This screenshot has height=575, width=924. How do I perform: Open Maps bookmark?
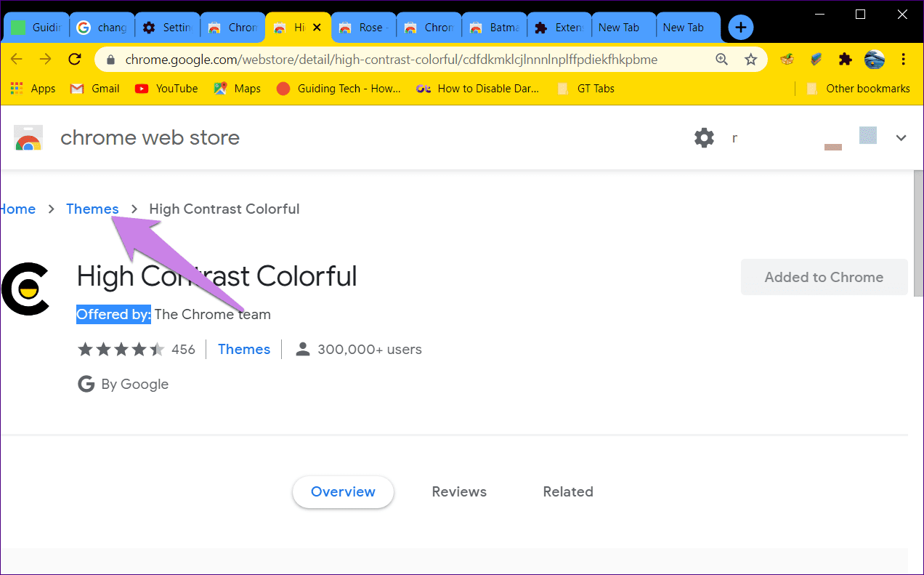237,89
